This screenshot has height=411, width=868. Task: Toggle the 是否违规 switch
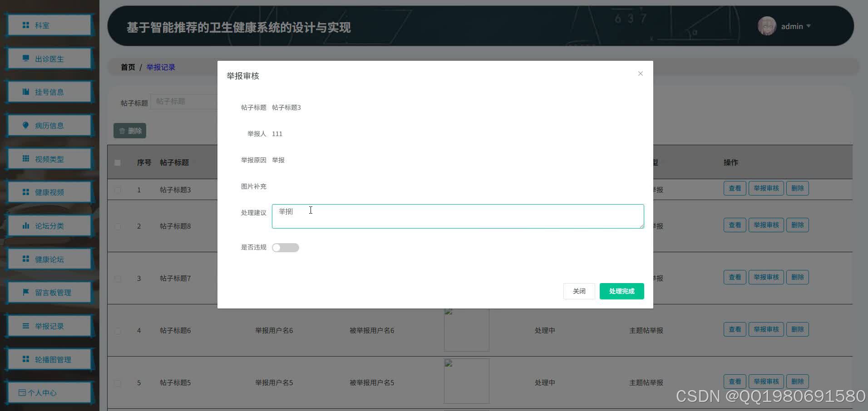pos(285,247)
